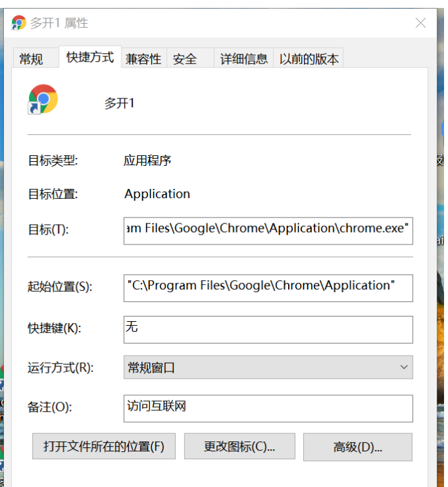The image size is (448, 487).
Task: Select the 快捷方式 tab
Action: (x=90, y=57)
